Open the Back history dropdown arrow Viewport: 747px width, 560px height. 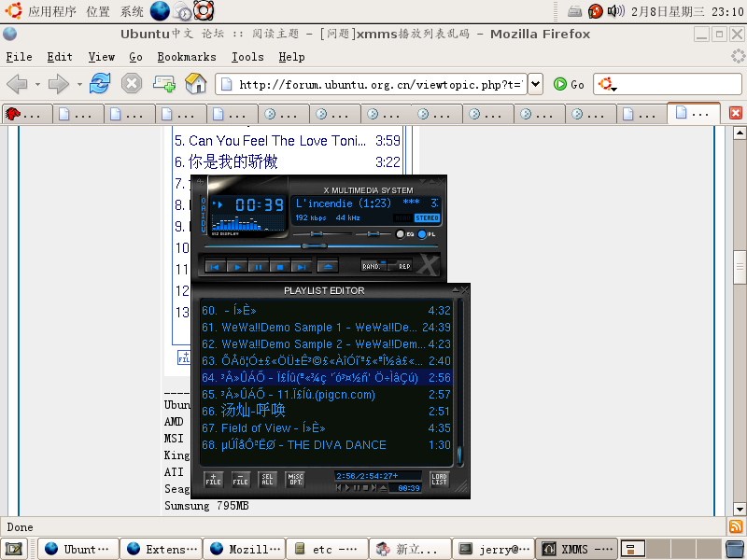click(37, 85)
